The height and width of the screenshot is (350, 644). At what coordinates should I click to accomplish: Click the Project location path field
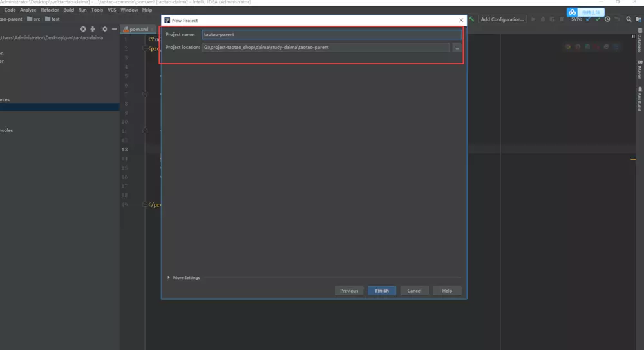pyautogui.click(x=326, y=47)
